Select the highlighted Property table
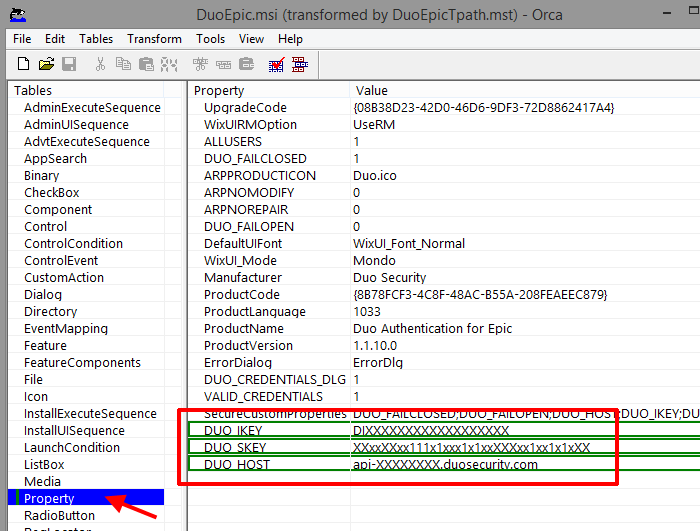Image resolution: width=700 pixels, height=531 pixels. pos(86,498)
